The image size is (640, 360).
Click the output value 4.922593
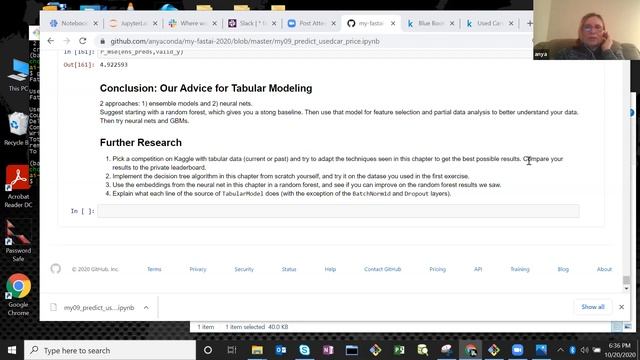(x=113, y=64)
